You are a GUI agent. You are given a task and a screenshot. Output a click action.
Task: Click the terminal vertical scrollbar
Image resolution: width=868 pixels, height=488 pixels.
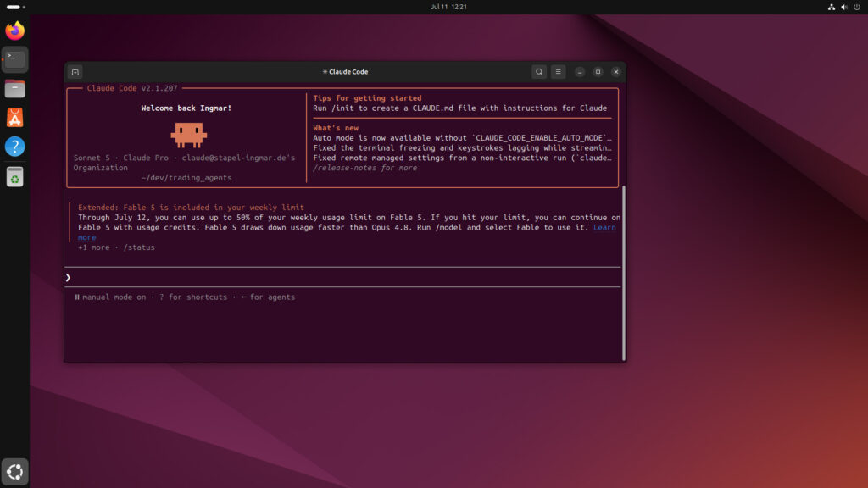(x=624, y=273)
